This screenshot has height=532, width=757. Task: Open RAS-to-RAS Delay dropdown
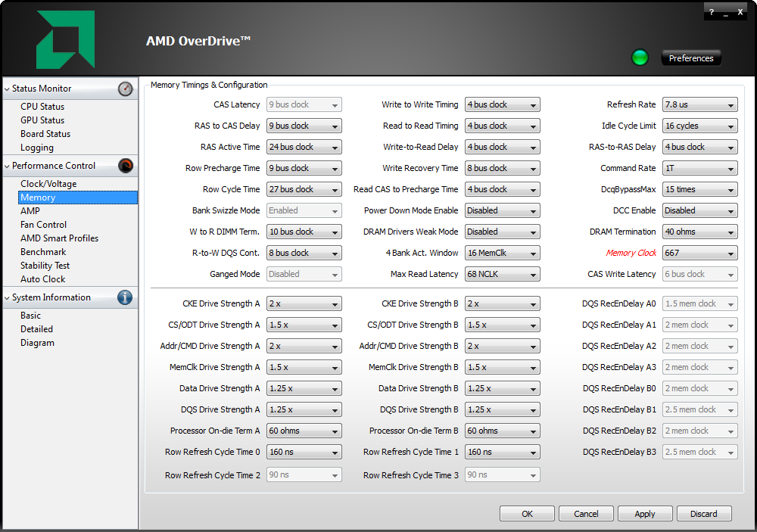coord(700,147)
